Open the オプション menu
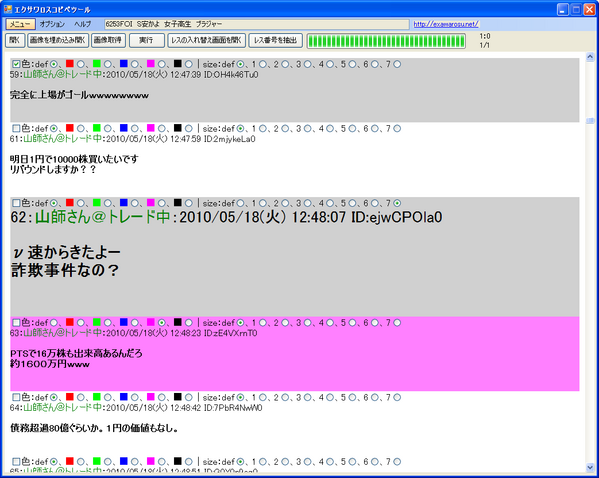The width and height of the screenshot is (599, 478). click(x=52, y=24)
